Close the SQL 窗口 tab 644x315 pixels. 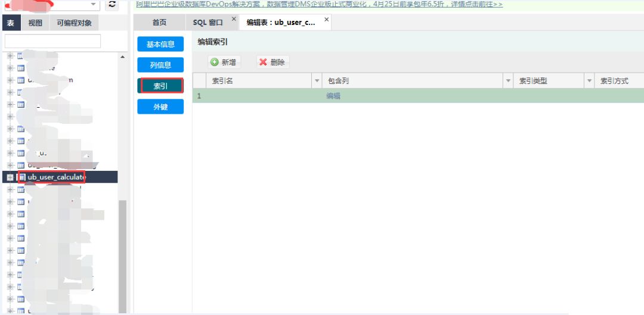(234, 19)
